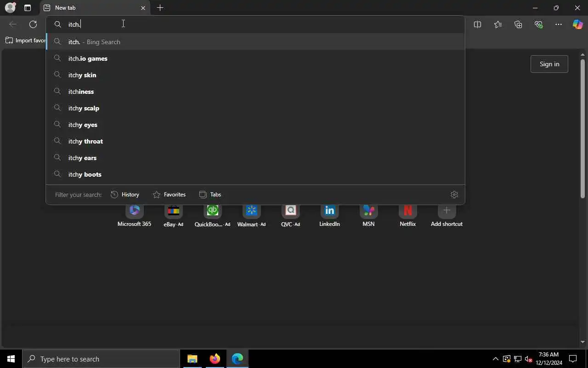The height and width of the screenshot is (368, 588).
Task: Open the Favorites star toolbar icon
Action: click(498, 24)
